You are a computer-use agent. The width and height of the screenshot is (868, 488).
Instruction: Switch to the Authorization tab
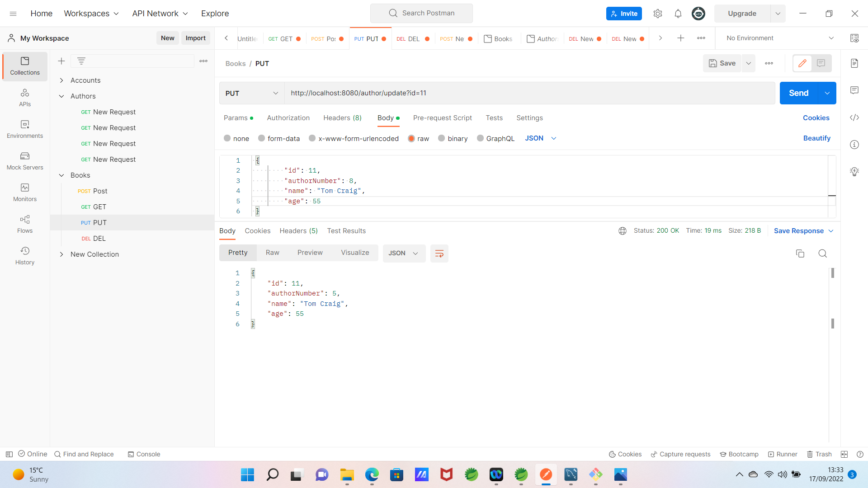tap(288, 118)
